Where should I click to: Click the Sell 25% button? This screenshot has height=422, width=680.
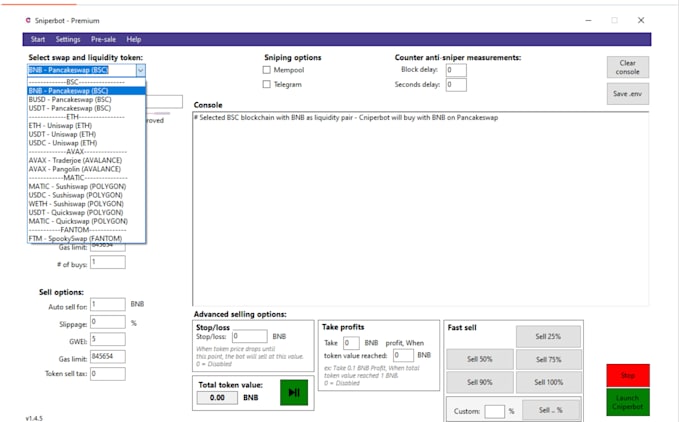click(x=548, y=337)
